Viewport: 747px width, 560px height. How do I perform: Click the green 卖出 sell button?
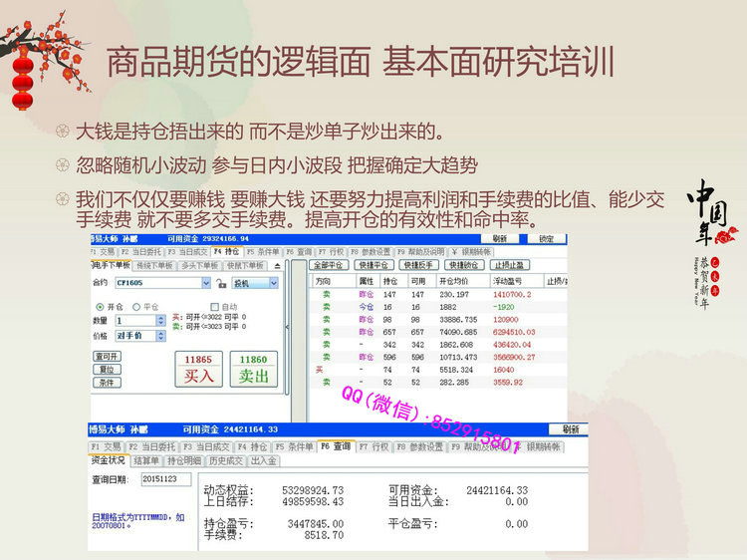pyautogui.click(x=254, y=368)
